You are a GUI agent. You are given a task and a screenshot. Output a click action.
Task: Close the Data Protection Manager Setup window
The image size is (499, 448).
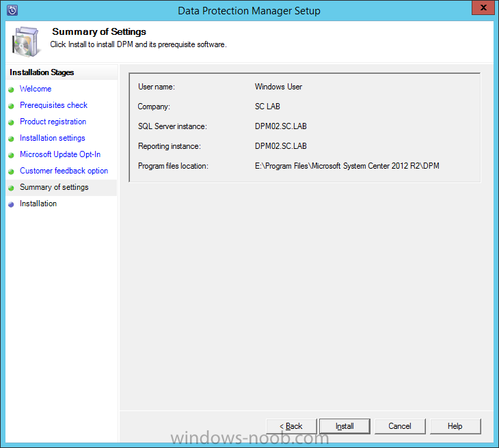483,8
